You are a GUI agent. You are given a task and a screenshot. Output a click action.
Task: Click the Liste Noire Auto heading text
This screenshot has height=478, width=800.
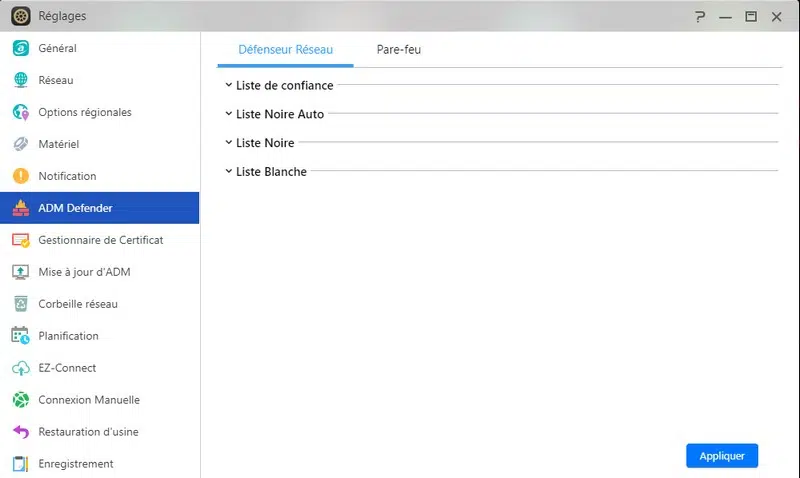(x=280, y=114)
